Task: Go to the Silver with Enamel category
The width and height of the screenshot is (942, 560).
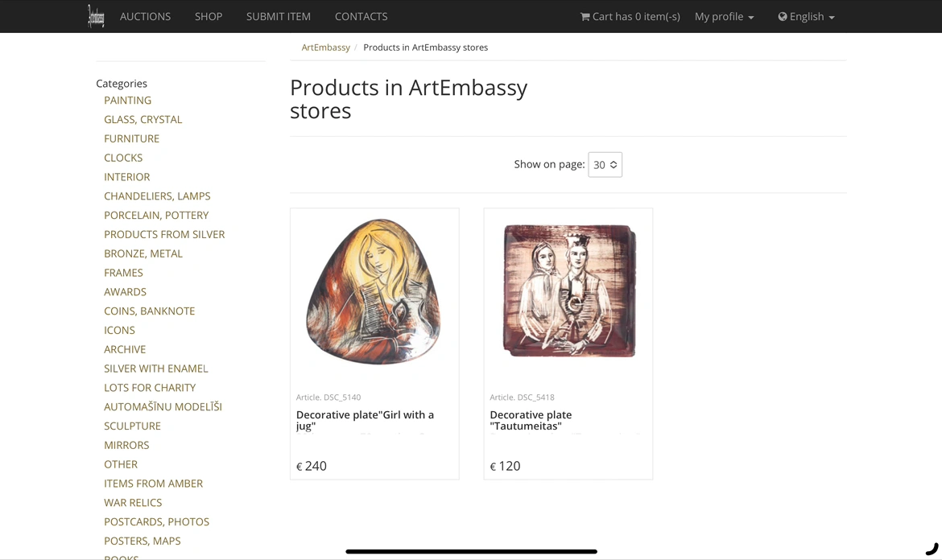Action: point(155,369)
